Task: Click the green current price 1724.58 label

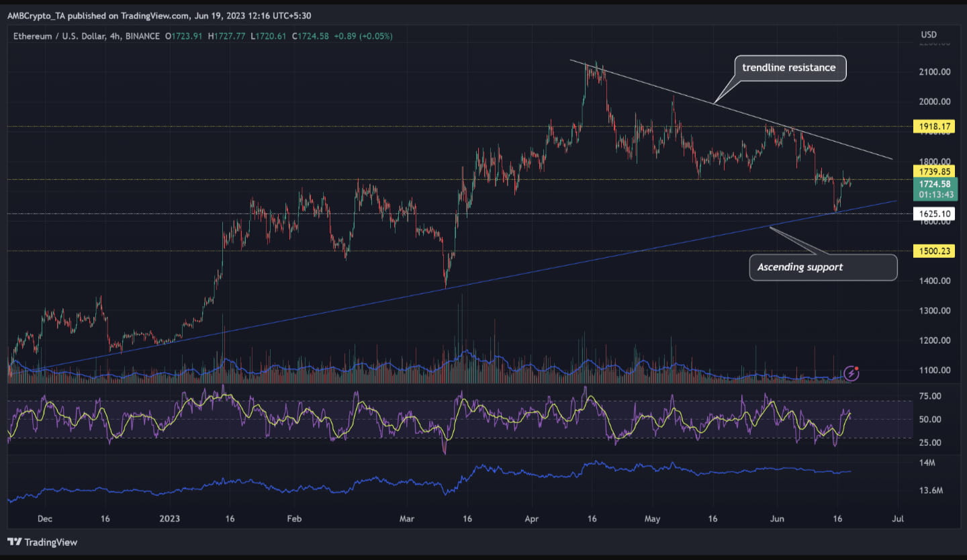Action: tap(935, 183)
